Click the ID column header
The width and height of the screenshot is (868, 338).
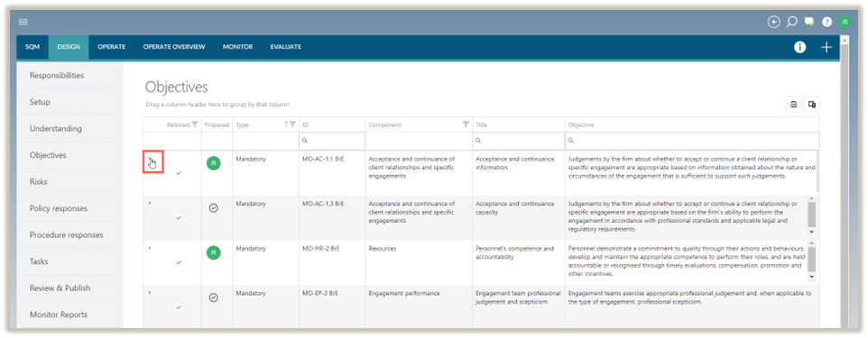pyautogui.click(x=332, y=124)
